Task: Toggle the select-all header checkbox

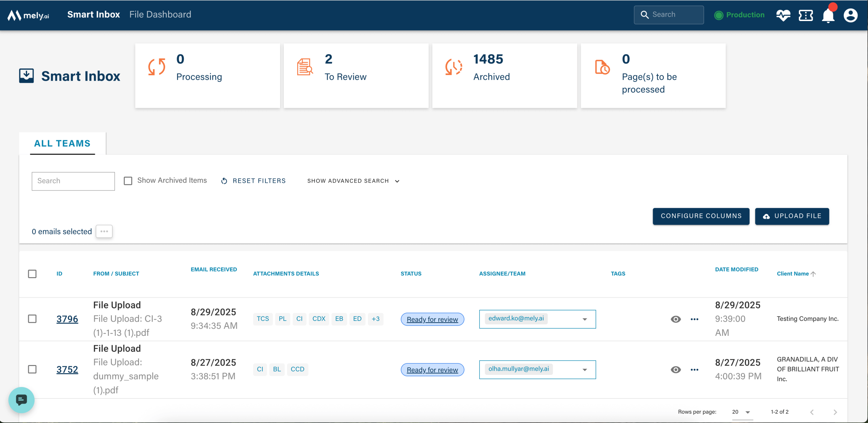Action: pos(32,274)
